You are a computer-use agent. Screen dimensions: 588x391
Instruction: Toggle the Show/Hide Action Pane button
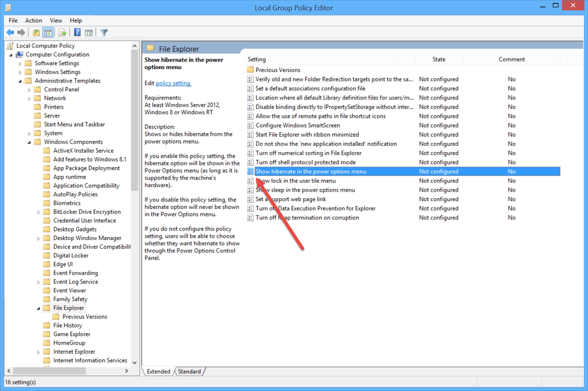tap(89, 33)
